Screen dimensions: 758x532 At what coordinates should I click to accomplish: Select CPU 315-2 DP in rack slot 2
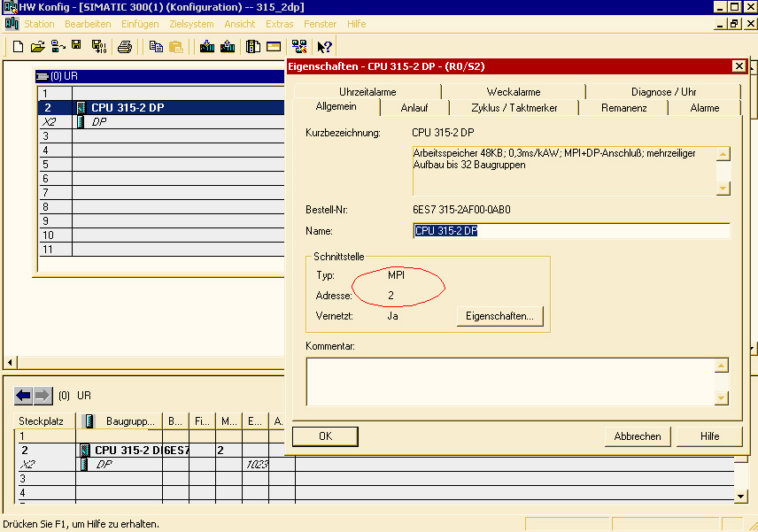(x=161, y=107)
